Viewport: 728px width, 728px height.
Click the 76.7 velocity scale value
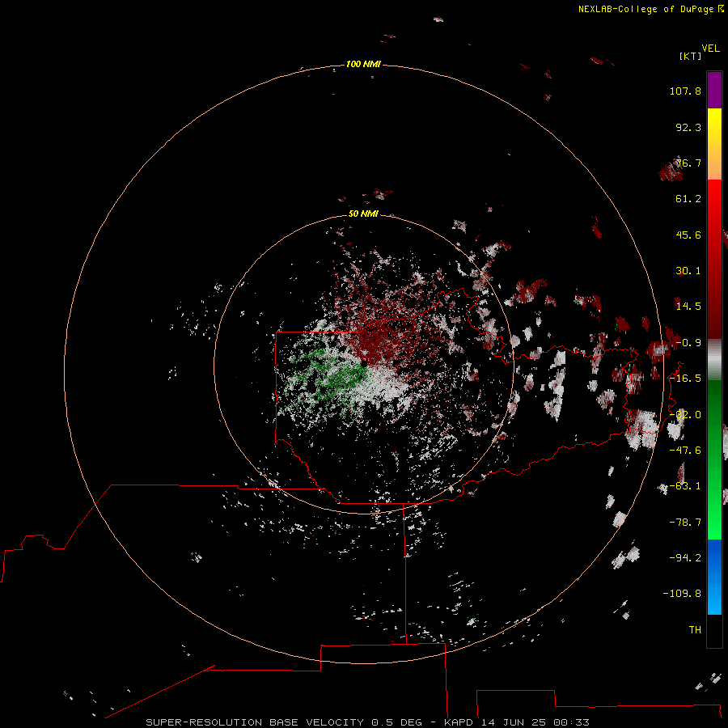pos(688,163)
